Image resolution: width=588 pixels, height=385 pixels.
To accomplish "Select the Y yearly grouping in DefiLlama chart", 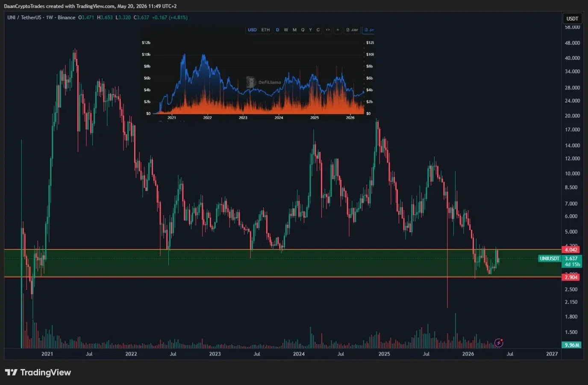I will (x=310, y=30).
